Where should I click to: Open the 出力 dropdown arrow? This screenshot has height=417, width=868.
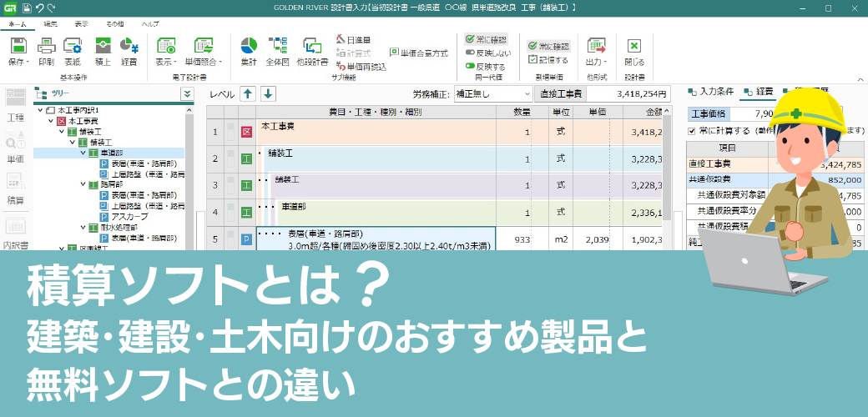coord(605,62)
